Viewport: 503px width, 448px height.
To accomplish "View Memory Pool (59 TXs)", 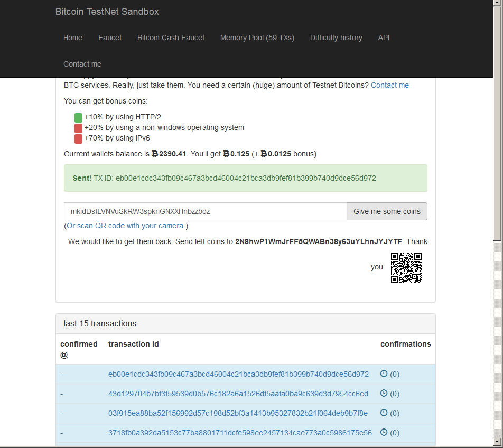I will pos(257,38).
